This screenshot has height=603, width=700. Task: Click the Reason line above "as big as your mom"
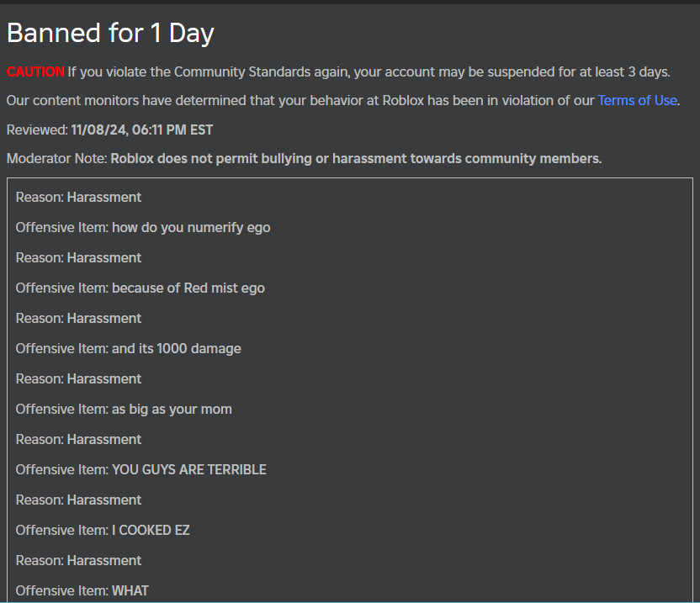(x=78, y=378)
